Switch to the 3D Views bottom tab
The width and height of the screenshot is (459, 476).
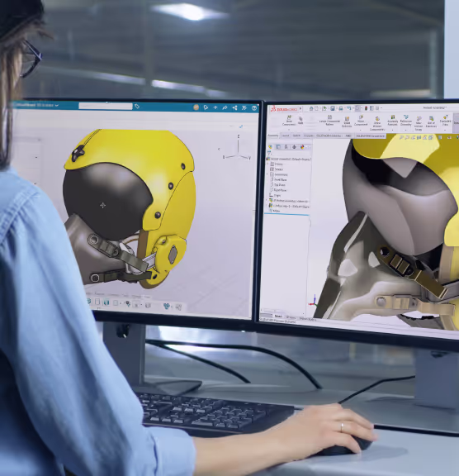[291, 317]
